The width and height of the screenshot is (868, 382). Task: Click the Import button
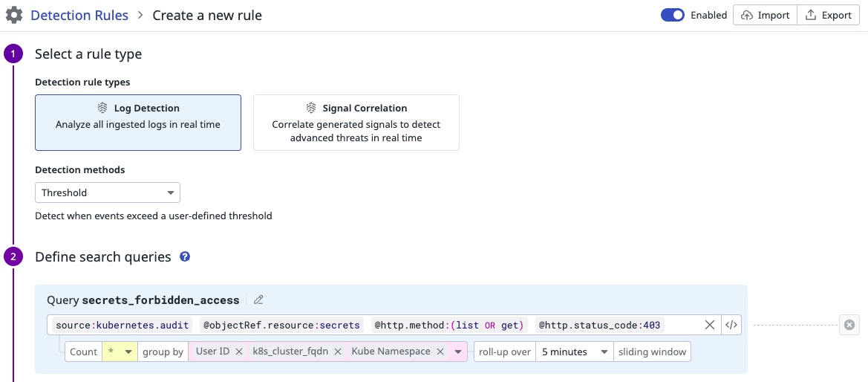(x=765, y=15)
